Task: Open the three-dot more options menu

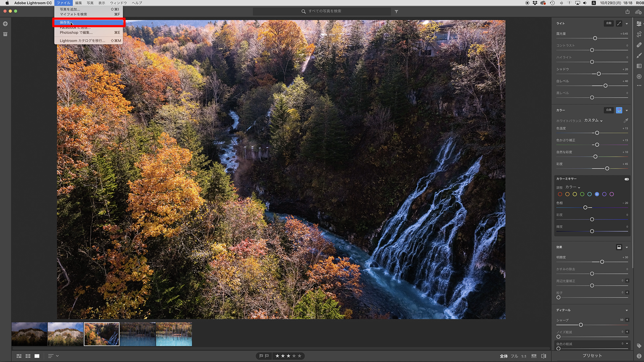Action: tap(639, 86)
